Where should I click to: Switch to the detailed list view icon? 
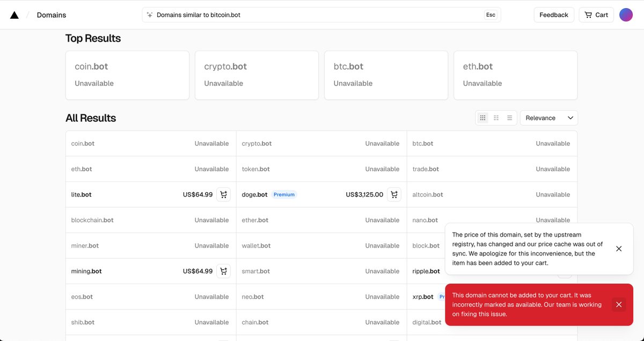pyautogui.click(x=496, y=117)
